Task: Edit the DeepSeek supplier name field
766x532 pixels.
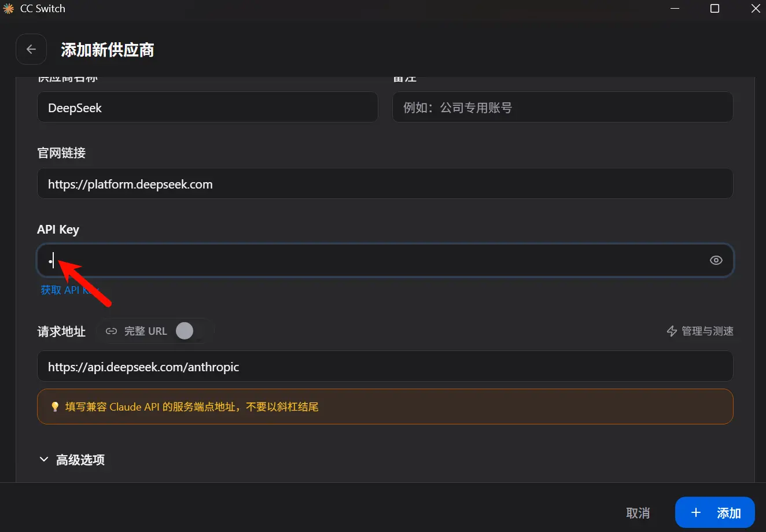Action: pyautogui.click(x=208, y=108)
